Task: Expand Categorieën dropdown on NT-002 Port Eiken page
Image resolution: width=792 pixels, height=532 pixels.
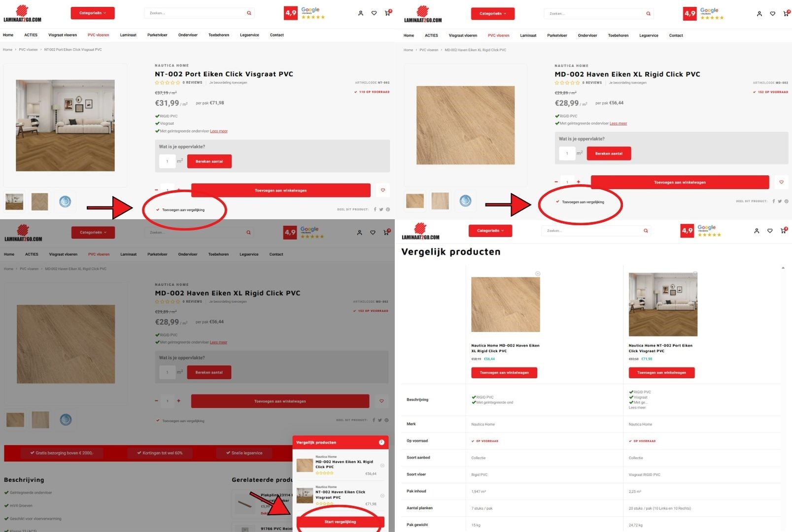Action: tap(93, 13)
